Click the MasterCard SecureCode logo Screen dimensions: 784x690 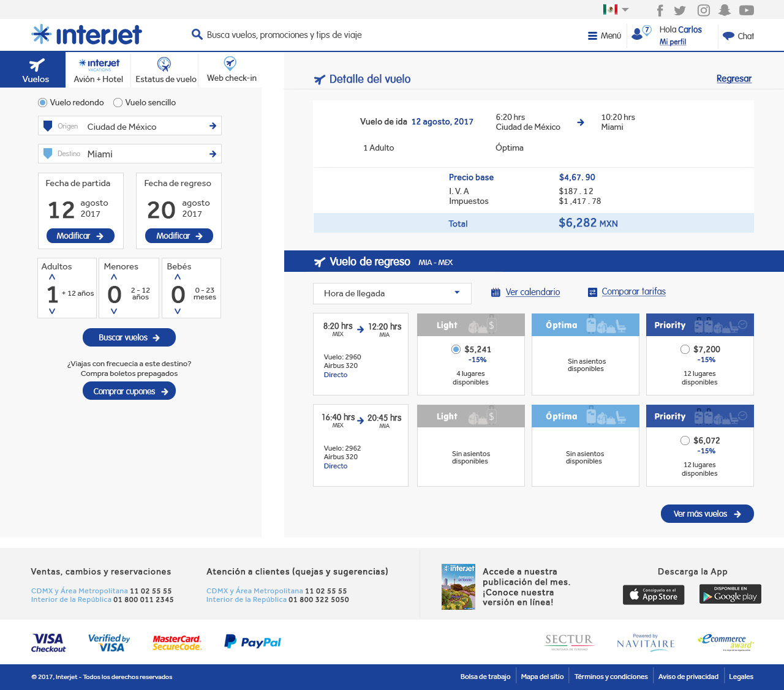(x=177, y=642)
